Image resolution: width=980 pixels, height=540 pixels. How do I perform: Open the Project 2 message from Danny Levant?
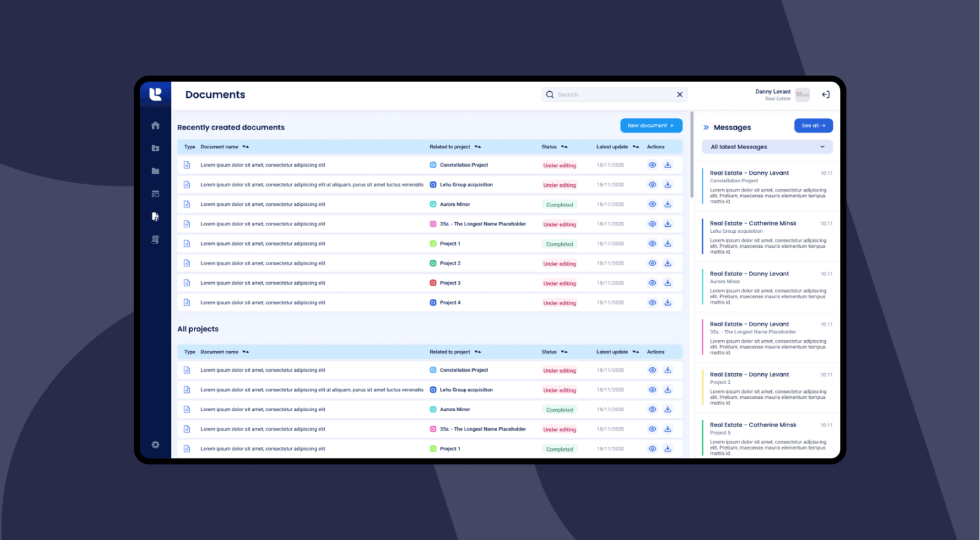[768, 387]
